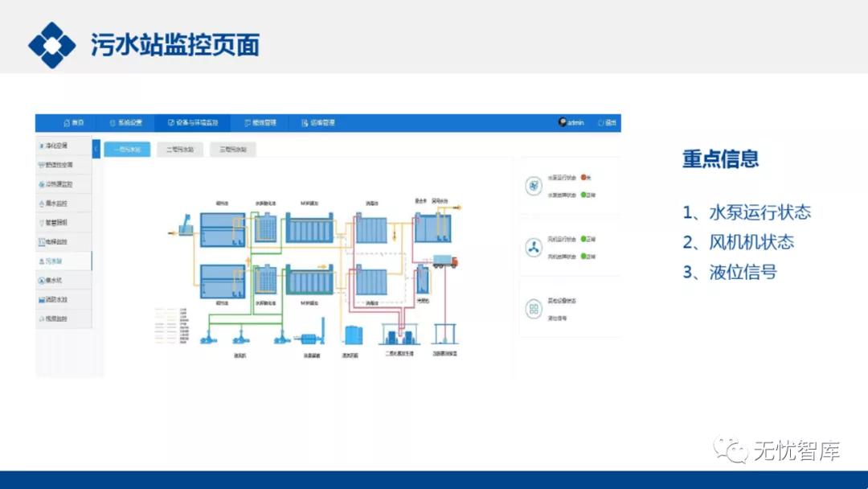Click the pipeline color legend in diagram
Image resolution: width=868 pixels, height=489 pixels.
[x=171, y=326]
